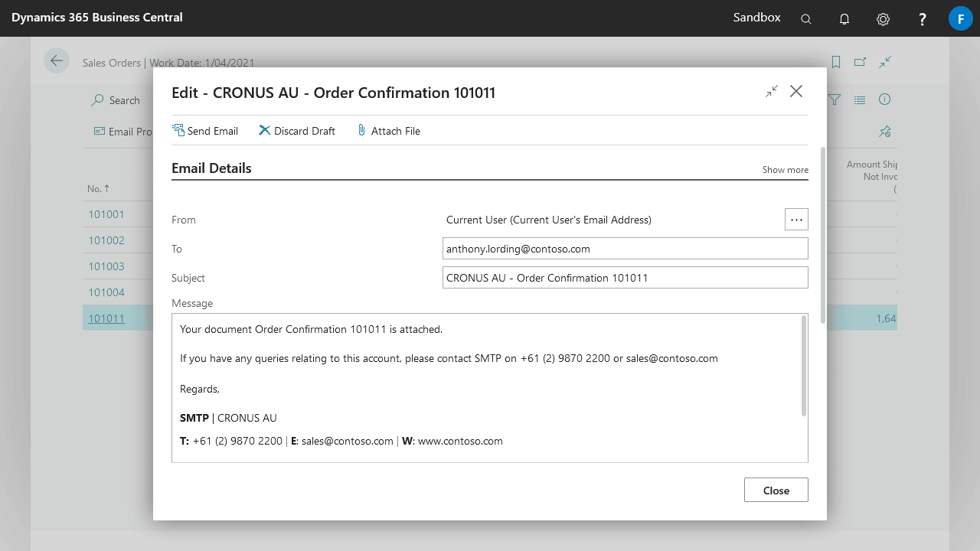Click the message body scrollbar
Image resolution: width=980 pixels, height=551 pixels.
point(803,366)
